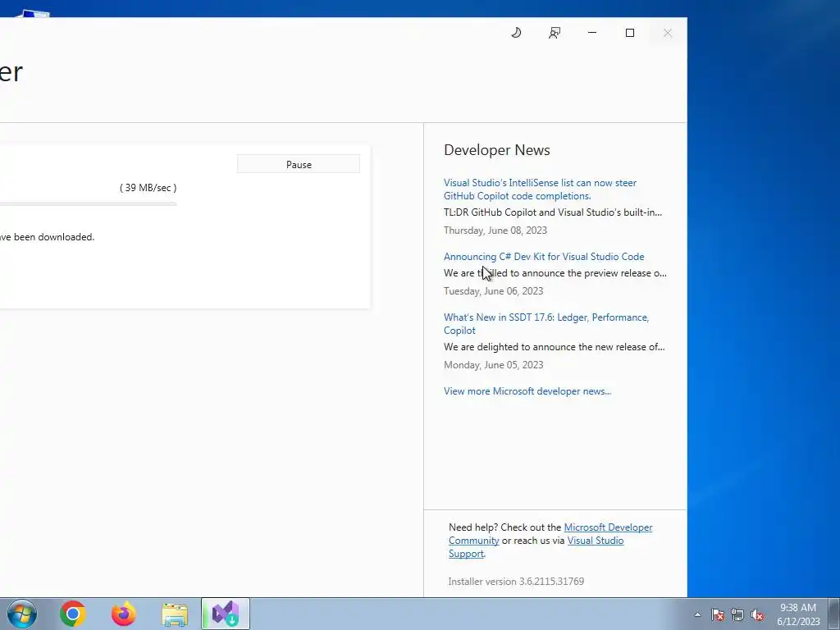Click Show Desktop strip at taskbar end
The width and height of the screenshot is (840, 630).
point(834,614)
